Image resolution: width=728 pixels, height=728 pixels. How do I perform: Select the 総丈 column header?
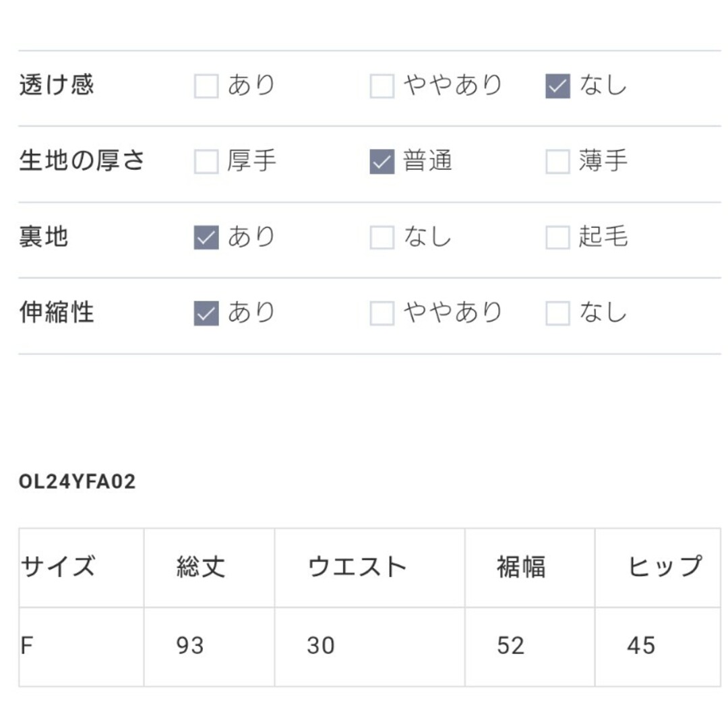click(x=210, y=568)
